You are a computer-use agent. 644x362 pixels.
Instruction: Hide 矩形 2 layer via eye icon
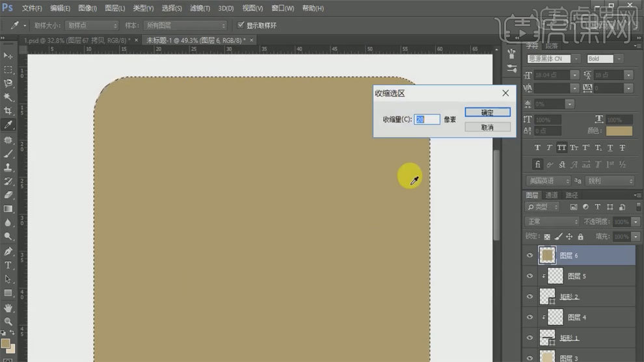click(x=530, y=296)
